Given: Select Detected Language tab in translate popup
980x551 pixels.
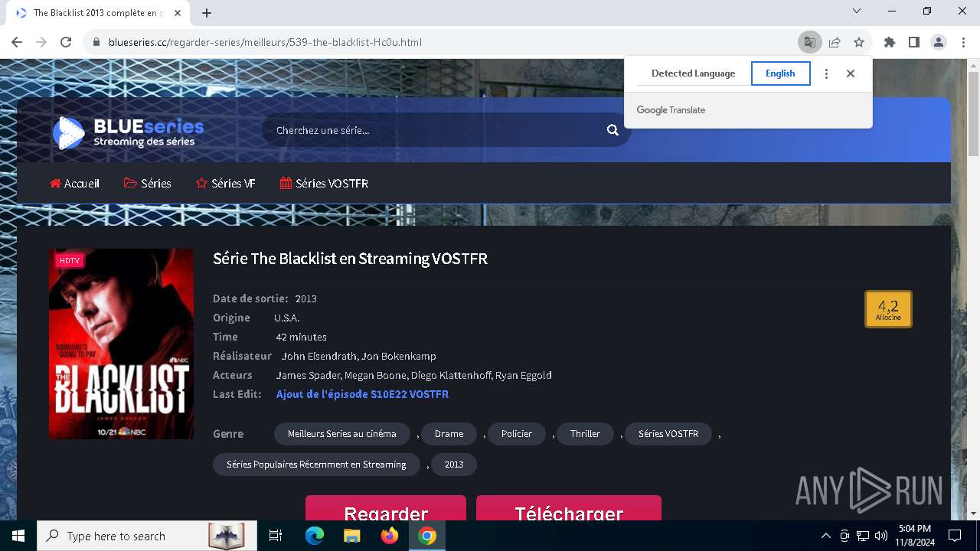Looking at the screenshot, I should click(x=693, y=73).
